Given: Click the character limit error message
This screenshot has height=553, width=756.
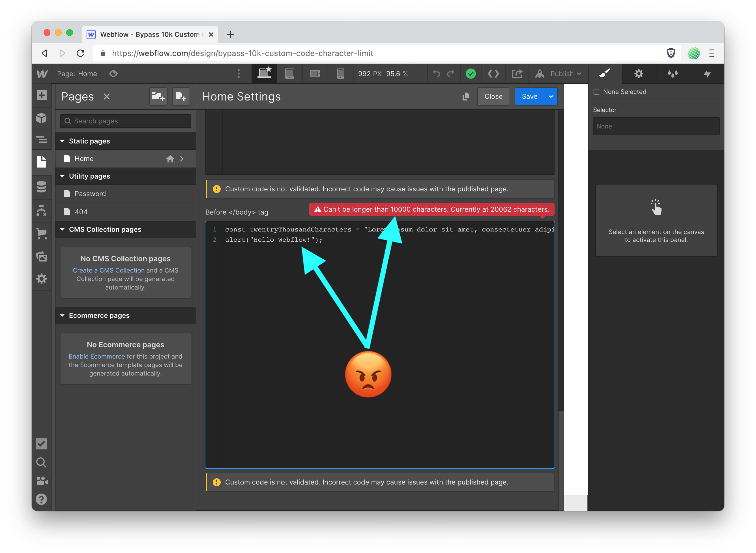Looking at the screenshot, I should click(432, 209).
